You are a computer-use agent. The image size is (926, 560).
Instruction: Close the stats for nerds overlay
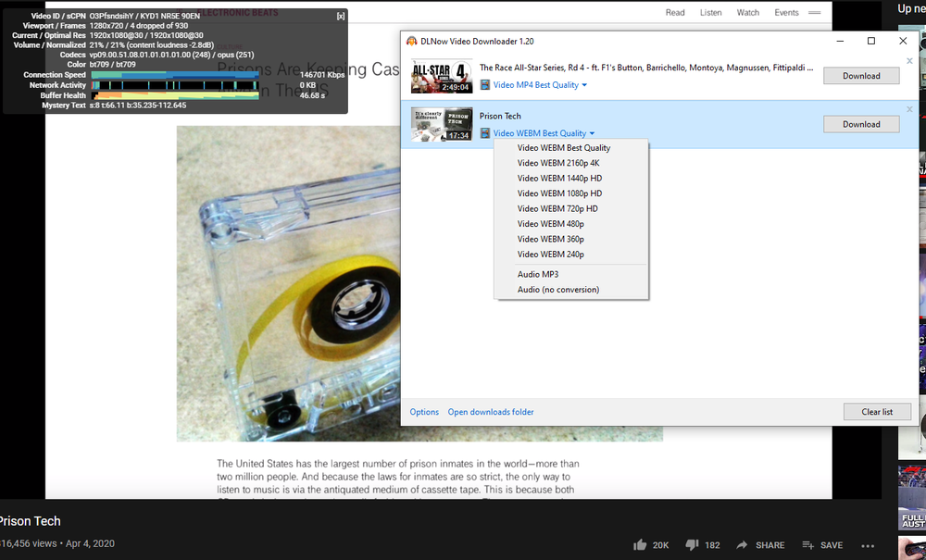[340, 17]
